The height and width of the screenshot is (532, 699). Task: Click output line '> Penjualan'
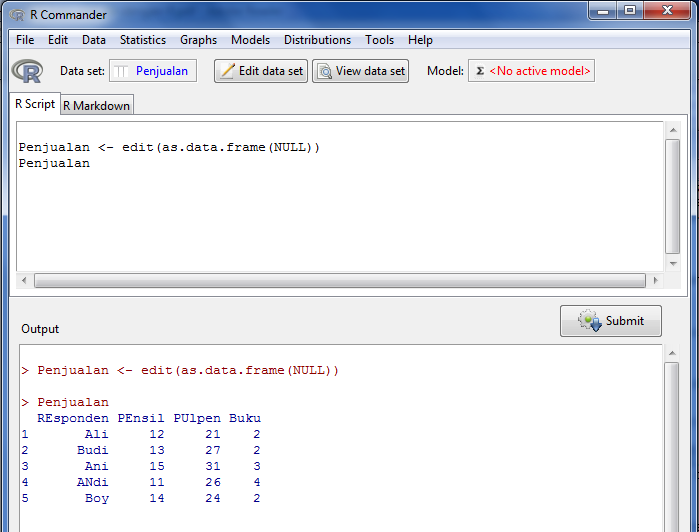[x=65, y=402]
